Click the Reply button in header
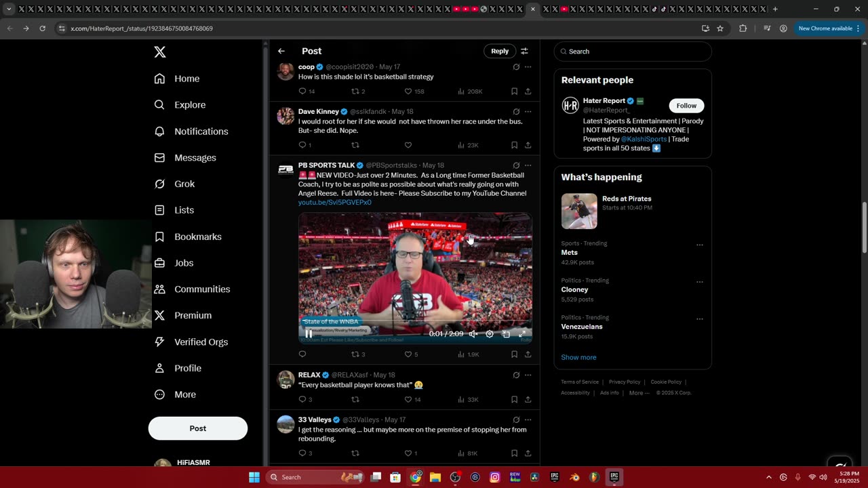868x488 pixels. coord(500,51)
